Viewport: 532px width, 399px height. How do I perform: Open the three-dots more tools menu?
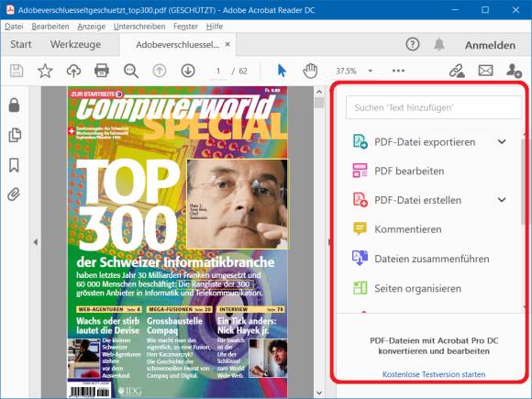(x=398, y=71)
